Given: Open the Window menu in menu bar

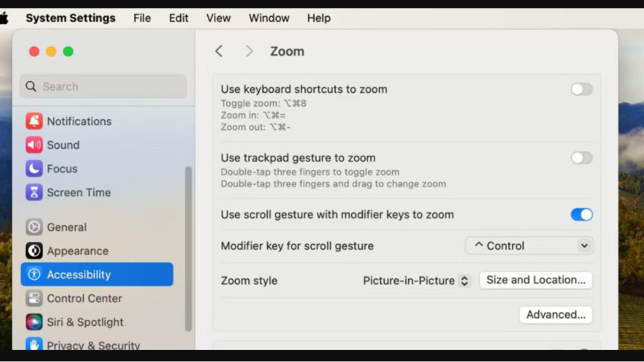Looking at the screenshot, I should pyautogui.click(x=269, y=18).
